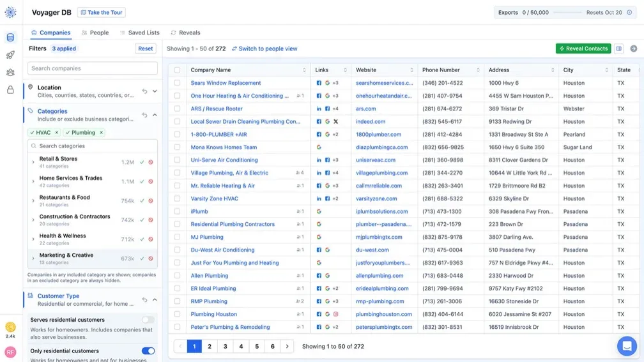Screen dimensions: 644x362
Task: Click Switch to people view link
Action: pyautogui.click(x=264, y=49)
